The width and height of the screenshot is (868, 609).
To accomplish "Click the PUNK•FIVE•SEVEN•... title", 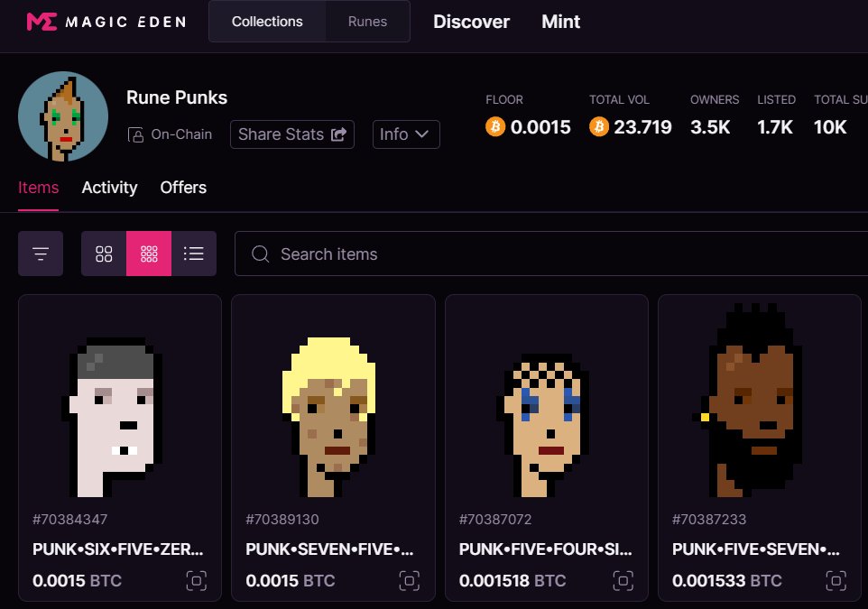I will pos(755,549).
